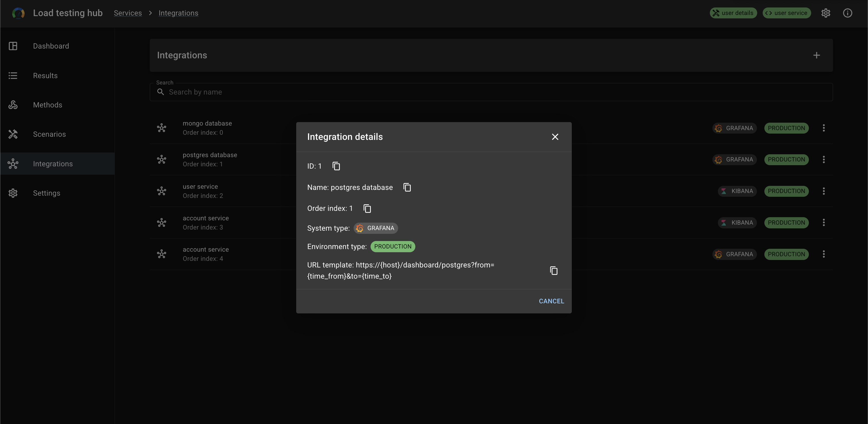
Task: Copy the URL template
Action: (x=554, y=271)
